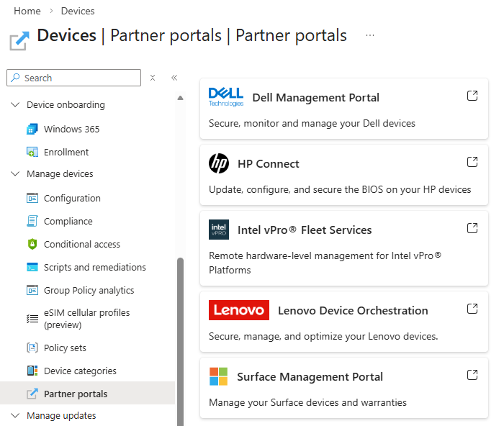Viewport: 504px width, 426px height.
Task: Click the Dell Technologies logo
Action: 225,97
